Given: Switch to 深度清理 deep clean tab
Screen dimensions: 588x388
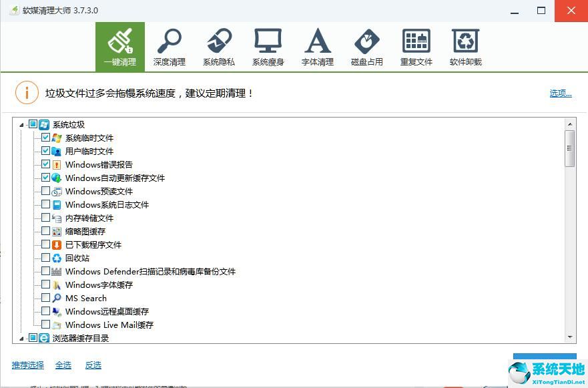Looking at the screenshot, I should 169,47.
